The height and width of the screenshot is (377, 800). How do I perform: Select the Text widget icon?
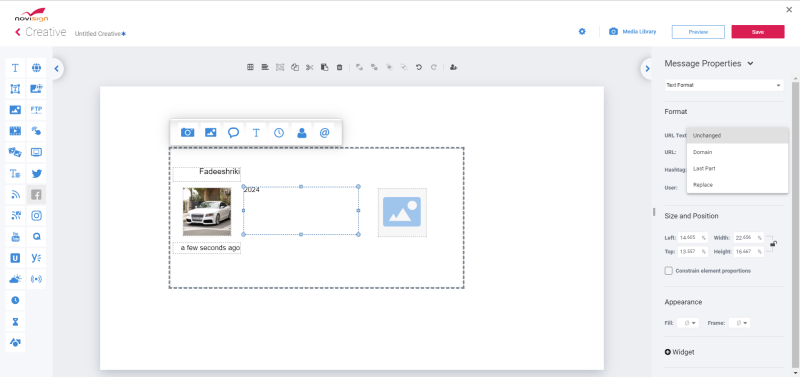coord(15,68)
